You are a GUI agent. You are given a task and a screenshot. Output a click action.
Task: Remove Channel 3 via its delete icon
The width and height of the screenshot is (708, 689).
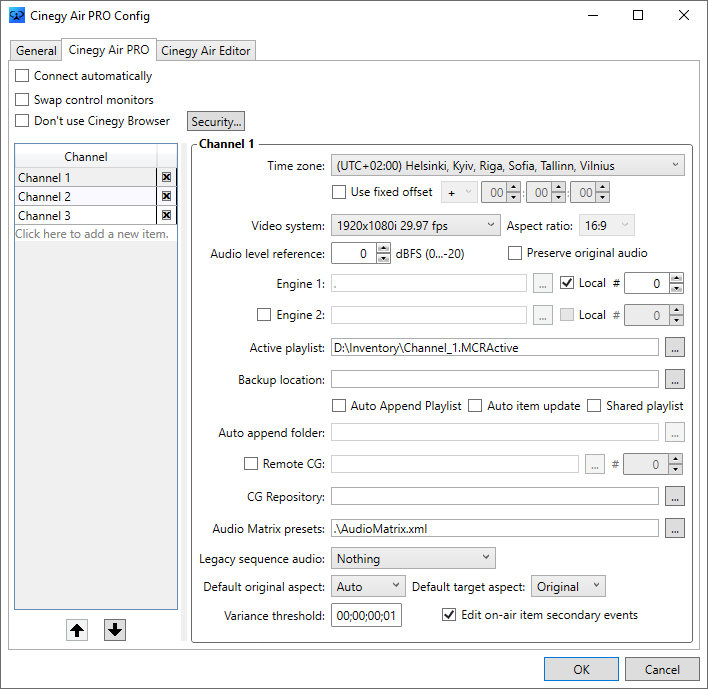pos(166,215)
